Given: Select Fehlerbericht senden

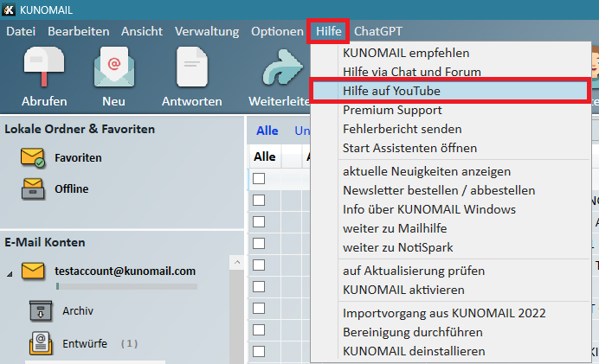Looking at the screenshot, I should pos(451,129).
